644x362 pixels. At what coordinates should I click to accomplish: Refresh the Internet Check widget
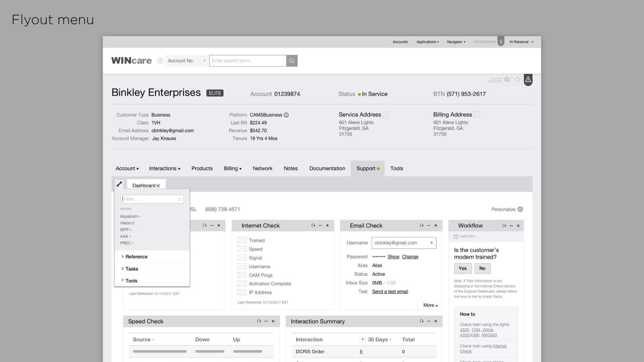coord(313,226)
